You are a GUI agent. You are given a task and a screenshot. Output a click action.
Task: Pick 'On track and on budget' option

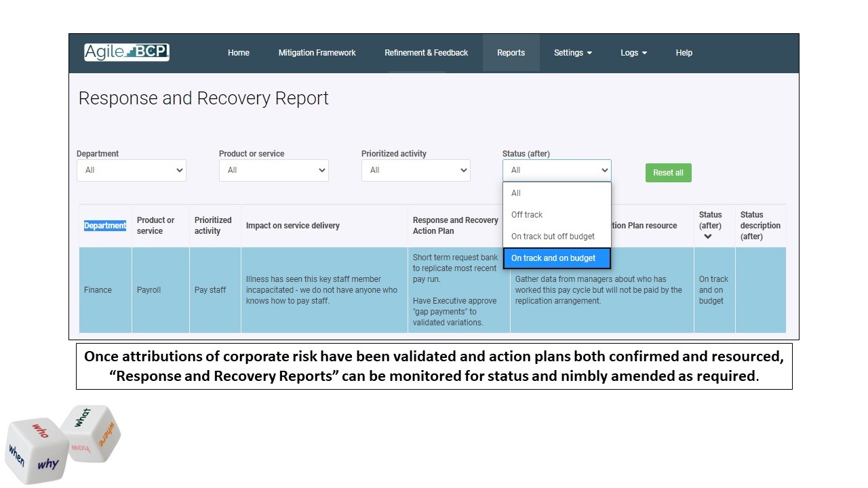[x=553, y=258]
